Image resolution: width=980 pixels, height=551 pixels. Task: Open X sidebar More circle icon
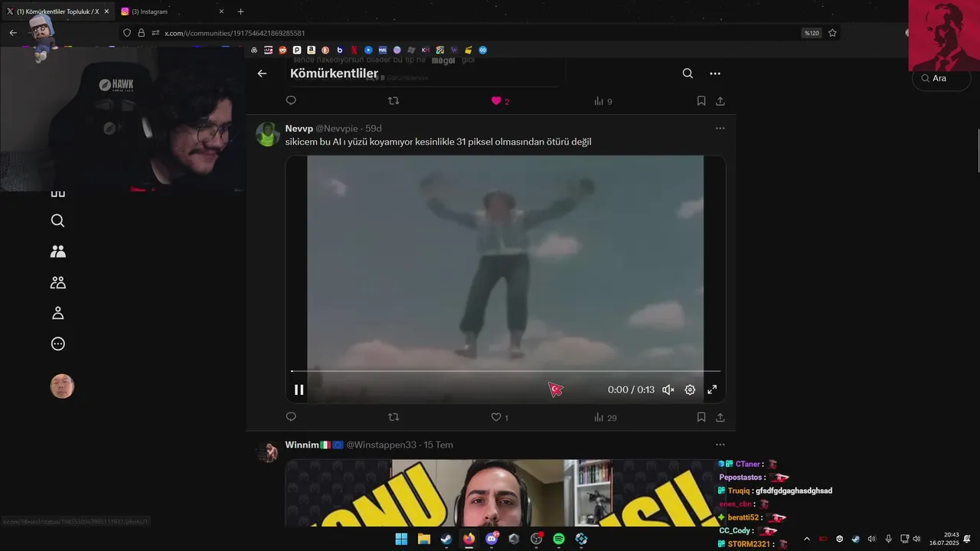coord(57,344)
